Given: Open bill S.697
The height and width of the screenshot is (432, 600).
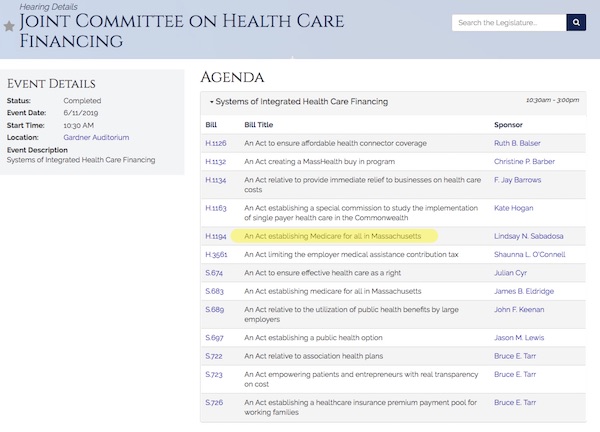Looking at the screenshot, I should coord(214,337).
